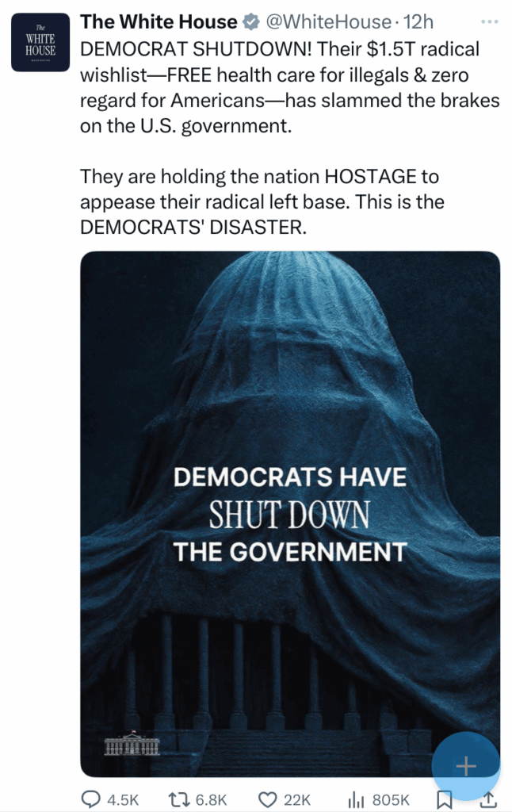Open The White House profile avatar
512x812 pixels.
[40, 42]
